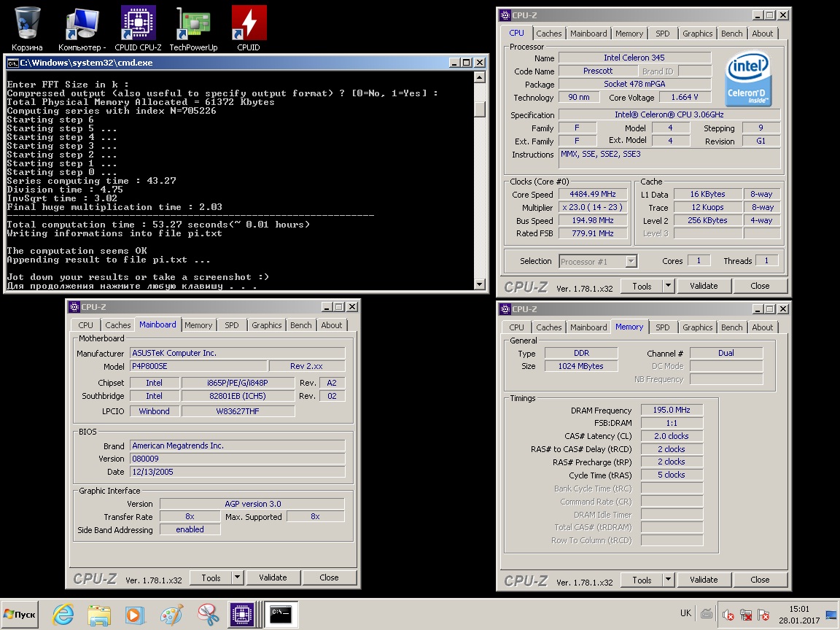The height and width of the screenshot is (630, 840).
Task: Click Validate in Mainboard window
Action: click(x=273, y=577)
